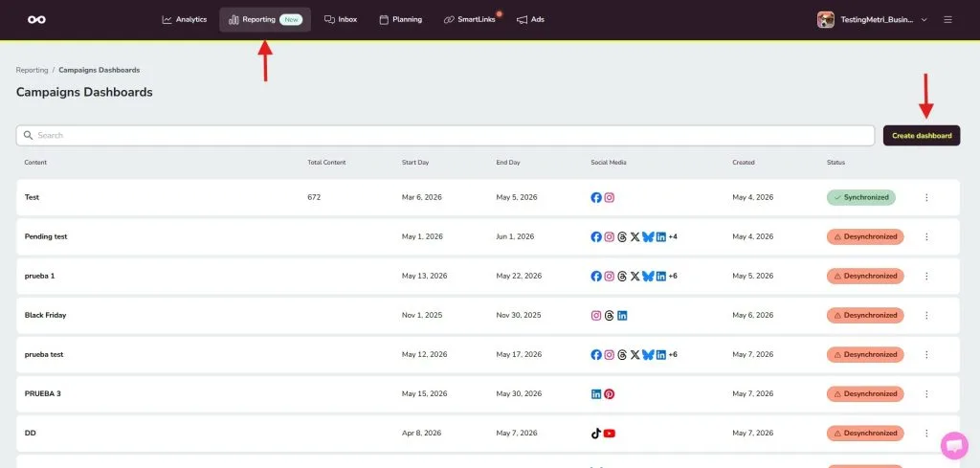The width and height of the screenshot is (980, 468).
Task: Click the Instagram icon in Test row
Action: pyautogui.click(x=610, y=197)
